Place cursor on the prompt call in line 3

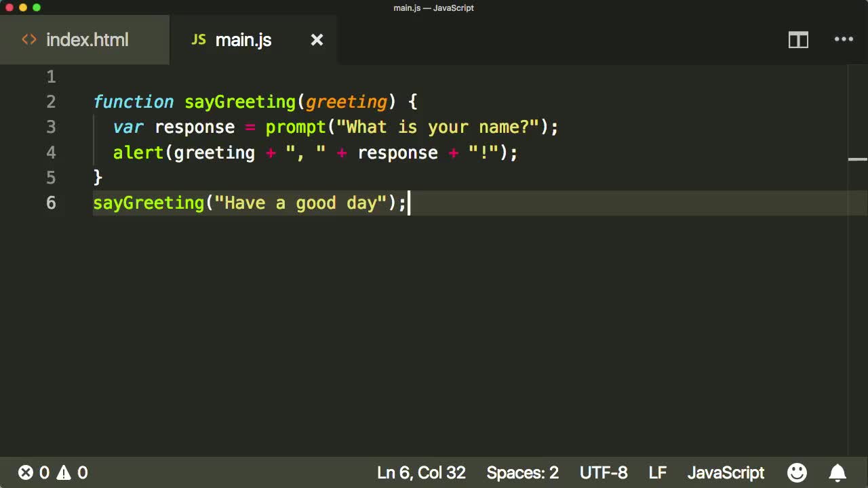pos(296,127)
